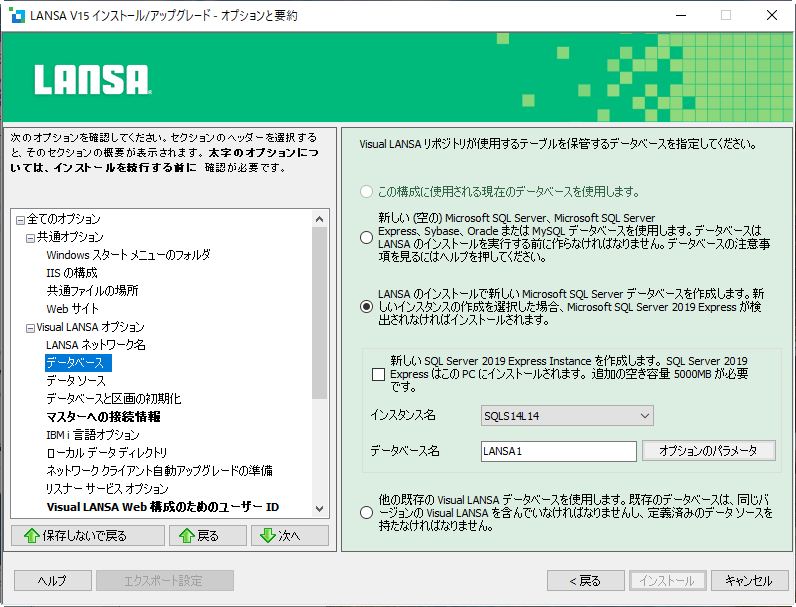Screen dimensions: 796x607
Task: Click the LANSA installer icon in title bar
Action: click(17, 15)
